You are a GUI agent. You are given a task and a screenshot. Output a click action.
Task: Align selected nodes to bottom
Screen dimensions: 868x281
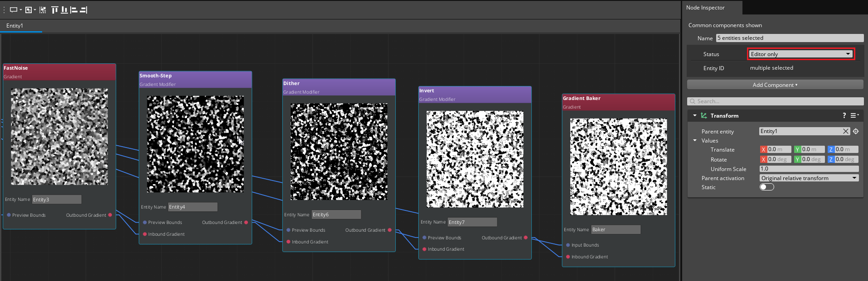click(64, 10)
